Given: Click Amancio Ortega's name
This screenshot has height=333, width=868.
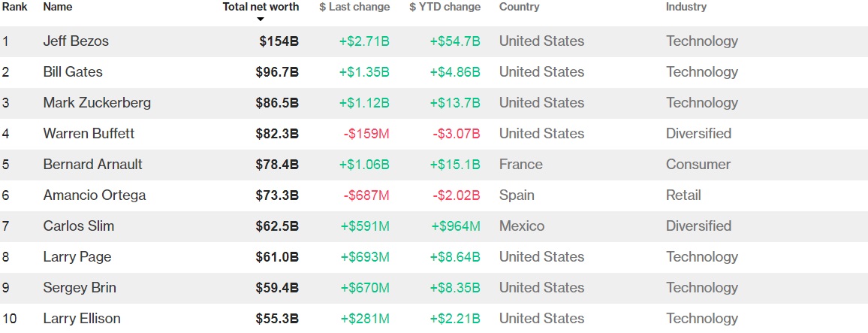Looking at the screenshot, I should click(95, 195).
